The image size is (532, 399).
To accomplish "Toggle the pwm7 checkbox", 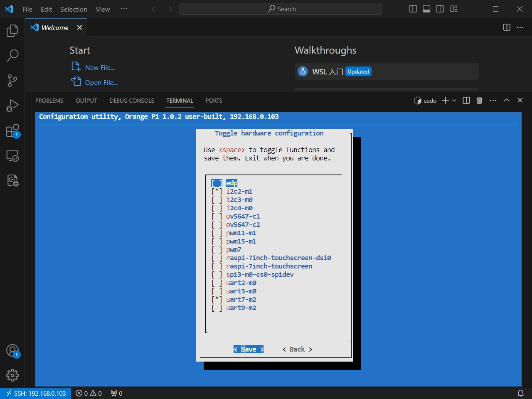I will pyautogui.click(x=217, y=249).
